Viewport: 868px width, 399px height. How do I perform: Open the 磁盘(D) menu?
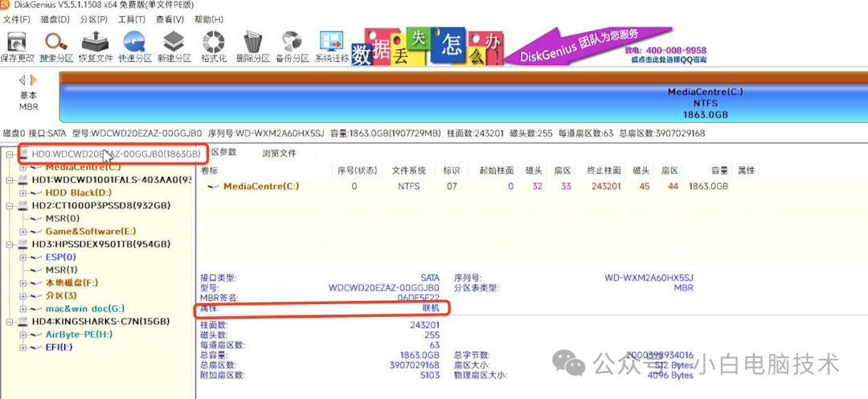coord(55,19)
